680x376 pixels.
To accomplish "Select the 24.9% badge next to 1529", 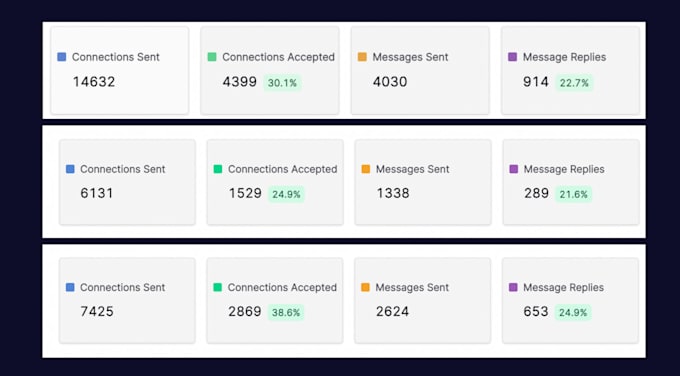I will click(286, 194).
